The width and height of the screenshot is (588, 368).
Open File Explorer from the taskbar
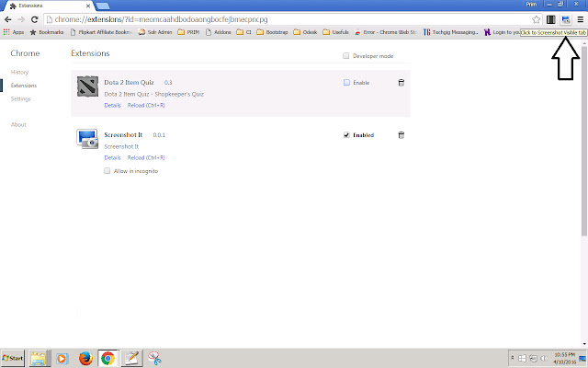coord(39,358)
